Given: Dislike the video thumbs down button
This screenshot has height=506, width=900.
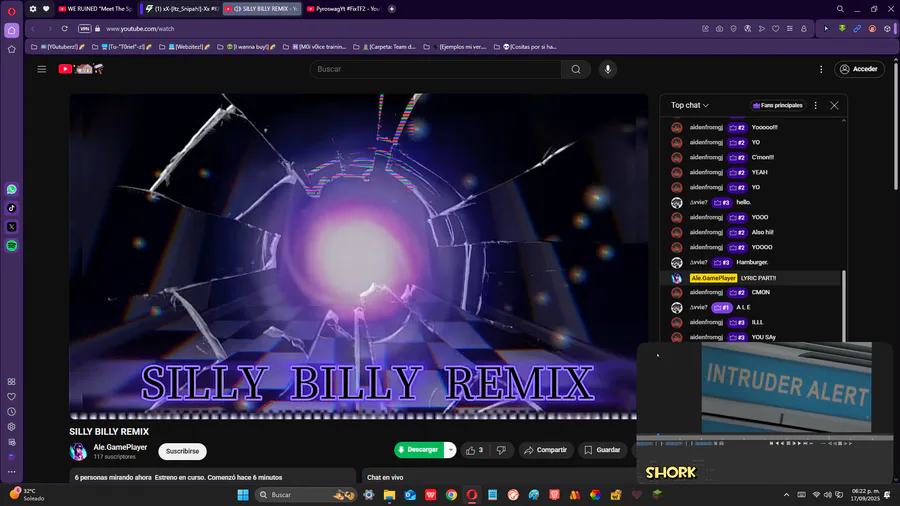Looking at the screenshot, I should 501,450.
